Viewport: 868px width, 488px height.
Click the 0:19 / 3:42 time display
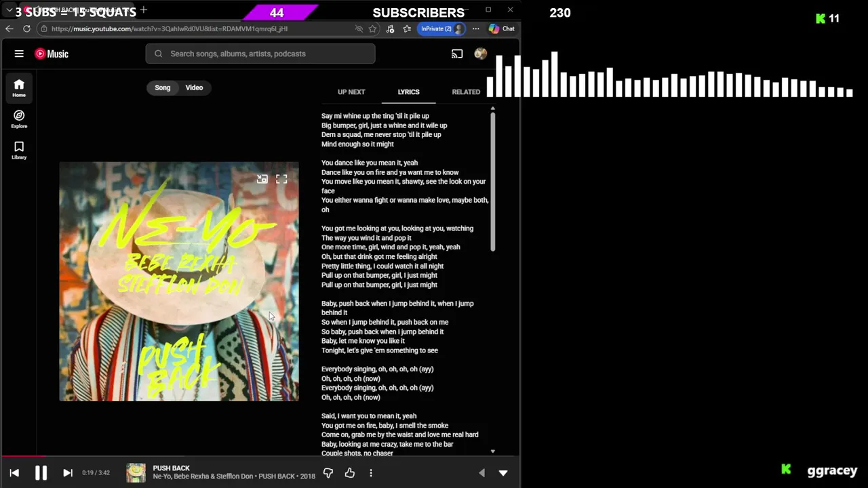click(x=96, y=473)
